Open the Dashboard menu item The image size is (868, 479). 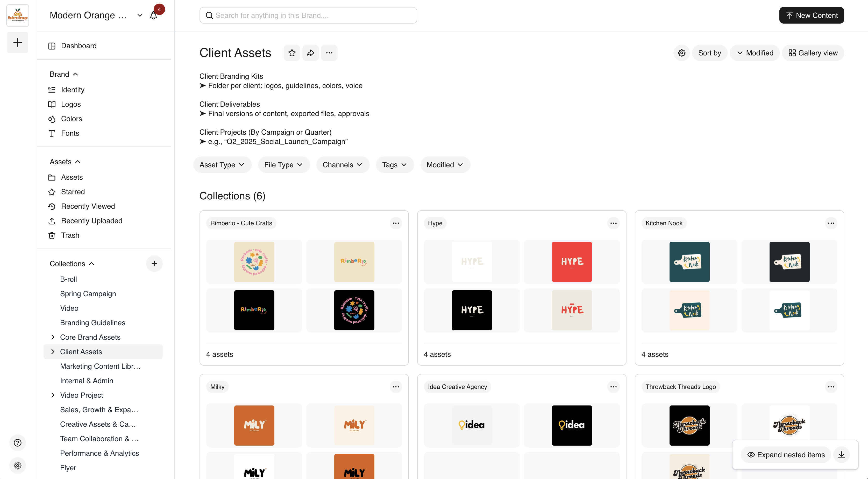click(x=79, y=46)
